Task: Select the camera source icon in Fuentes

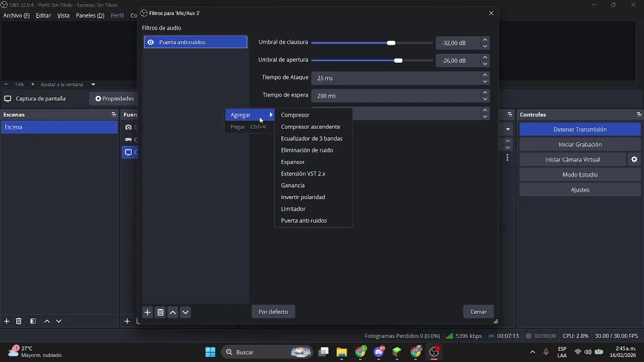Action: click(128, 127)
